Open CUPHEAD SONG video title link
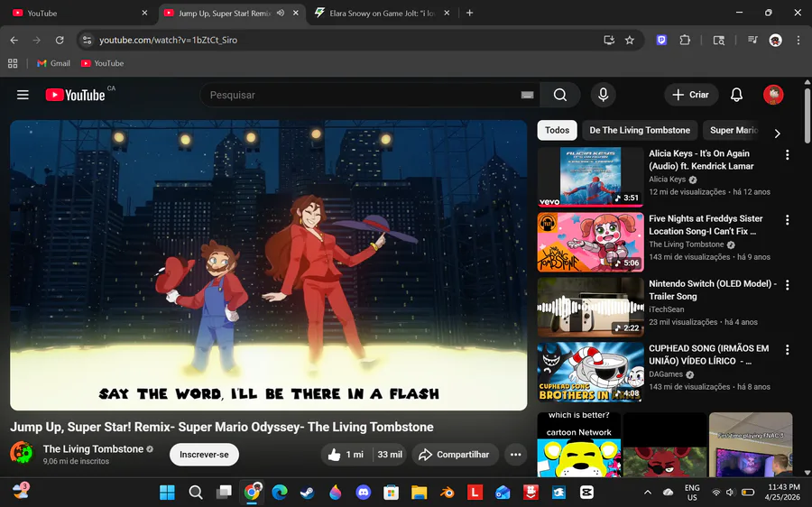The width and height of the screenshot is (812, 507). [x=708, y=355]
